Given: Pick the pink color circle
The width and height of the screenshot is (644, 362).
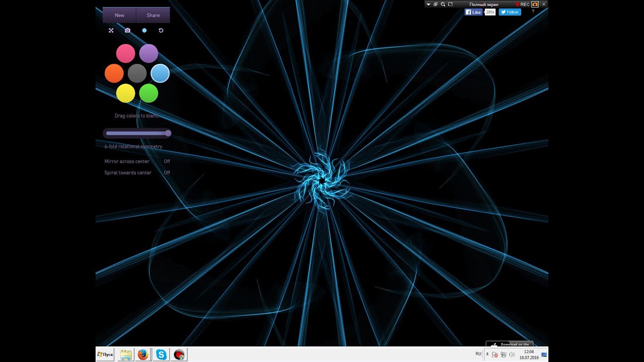Looking at the screenshot, I should tap(126, 53).
